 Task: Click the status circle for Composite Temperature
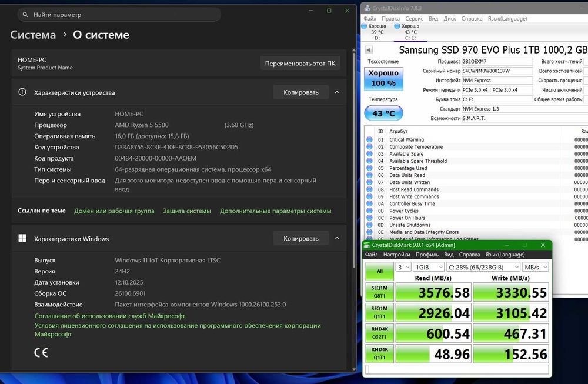[x=369, y=146]
